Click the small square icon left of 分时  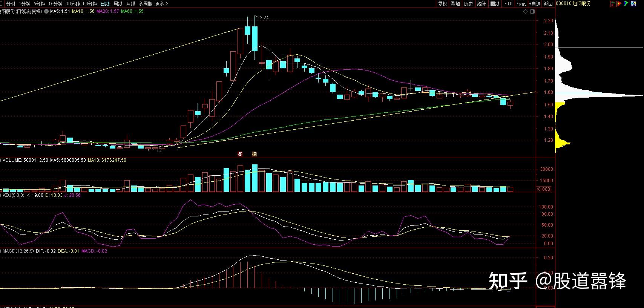(x=2, y=3)
